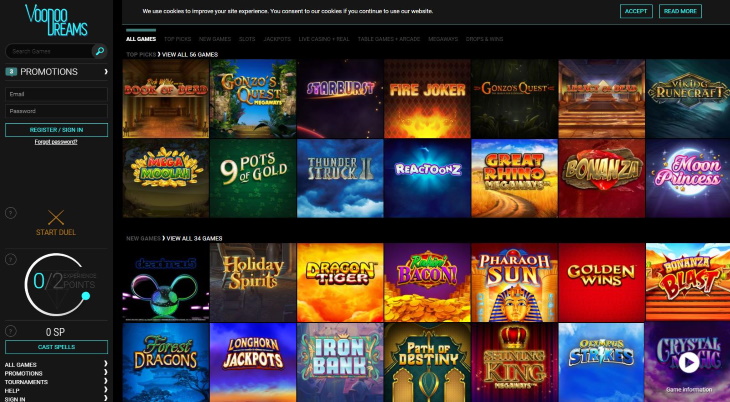Open the Bonanza game

602,178
